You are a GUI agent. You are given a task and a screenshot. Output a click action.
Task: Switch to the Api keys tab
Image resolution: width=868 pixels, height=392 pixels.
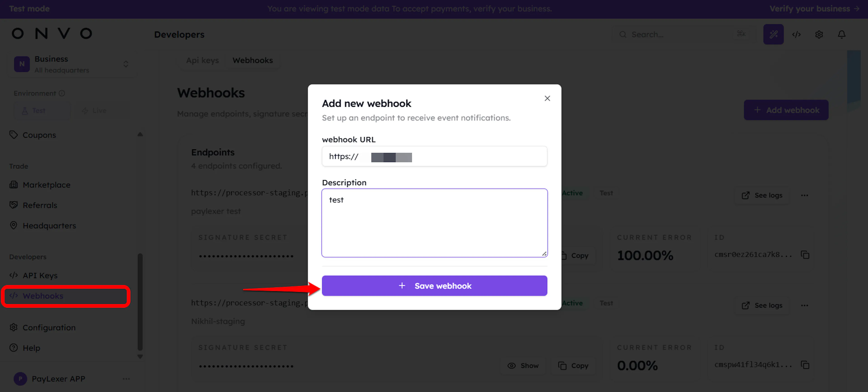(x=203, y=60)
